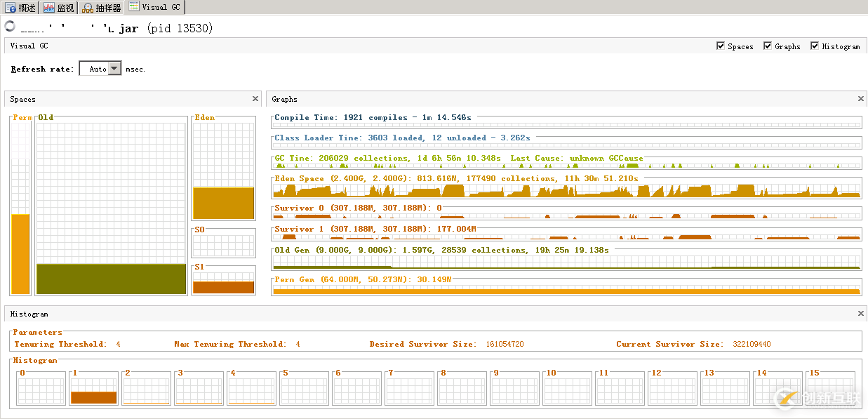This screenshot has height=419, width=868.
Task: Click the Perm Gen graph label
Action: tap(363, 279)
